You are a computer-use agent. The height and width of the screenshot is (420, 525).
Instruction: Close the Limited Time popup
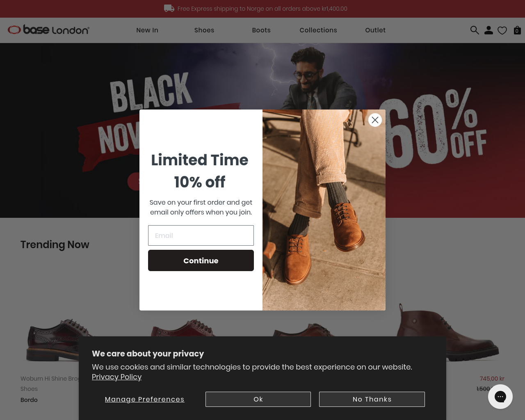click(x=375, y=120)
